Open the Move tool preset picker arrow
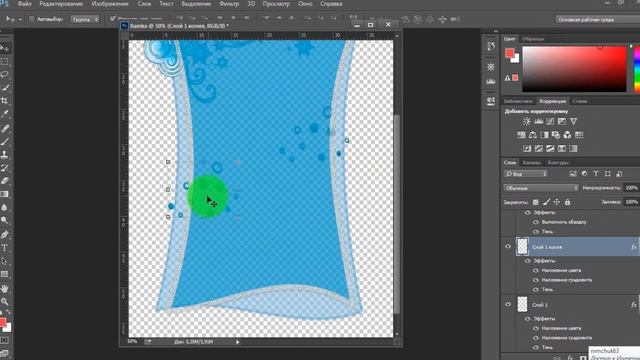 [x=20, y=20]
